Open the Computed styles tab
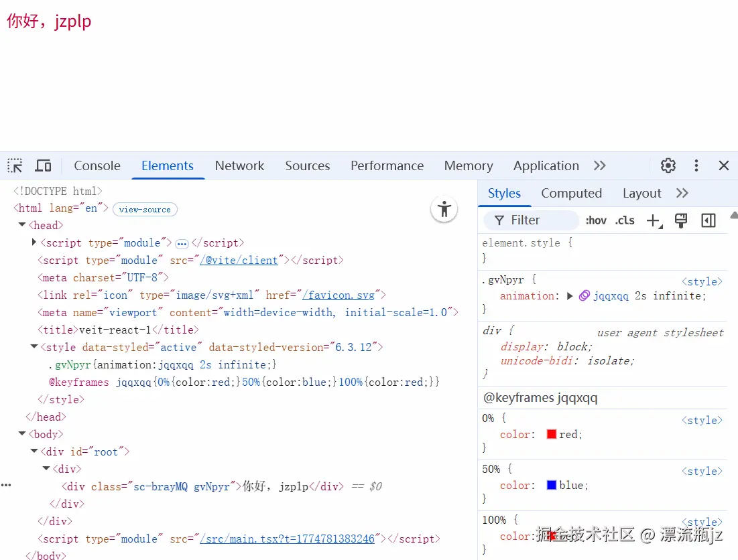The width and height of the screenshot is (738, 560). coord(571,193)
